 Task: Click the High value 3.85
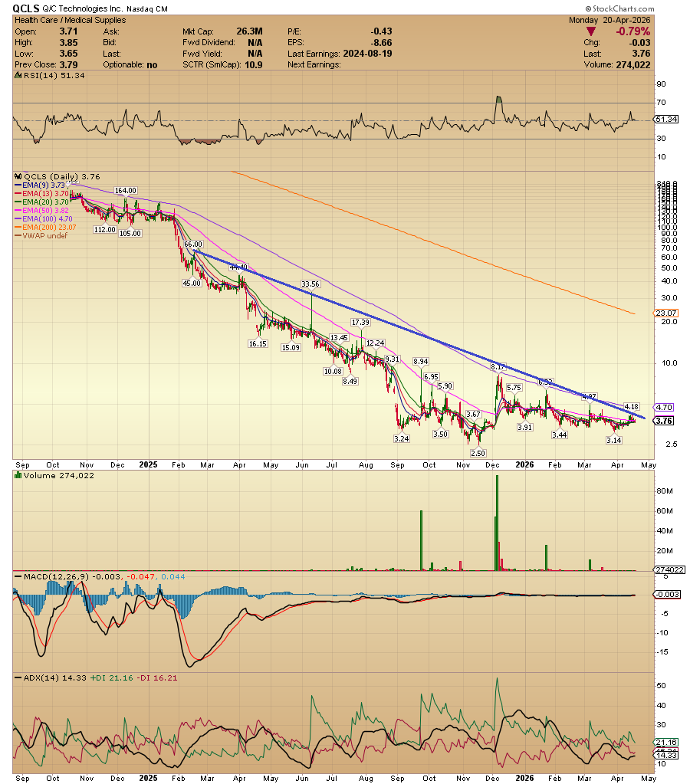coord(68,42)
